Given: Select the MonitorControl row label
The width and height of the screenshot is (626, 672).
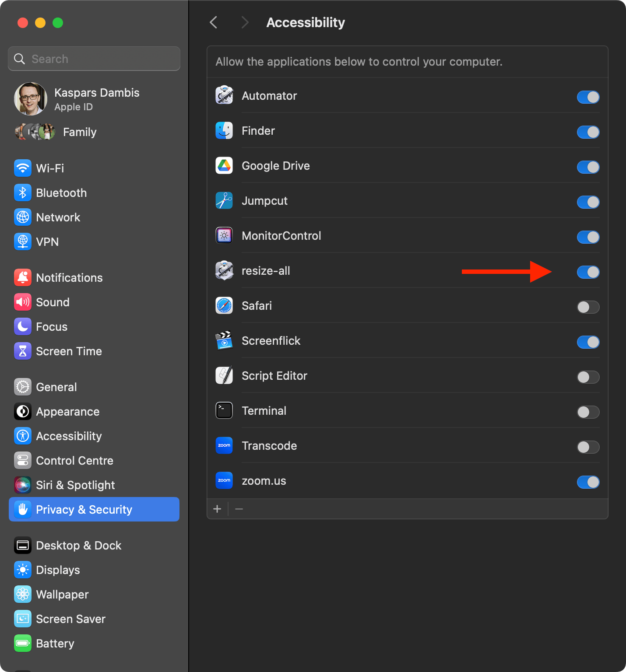Looking at the screenshot, I should coord(281,235).
